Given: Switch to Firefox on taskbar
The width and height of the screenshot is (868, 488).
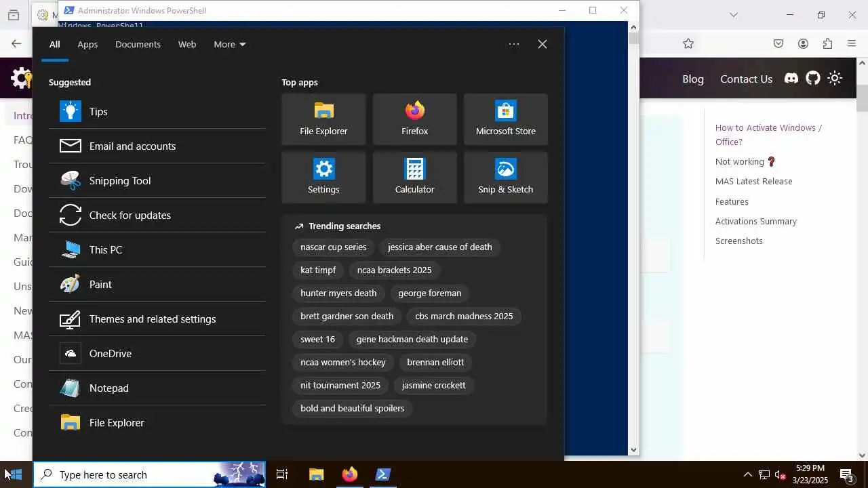Looking at the screenshot, I should (x=349, y=474).
